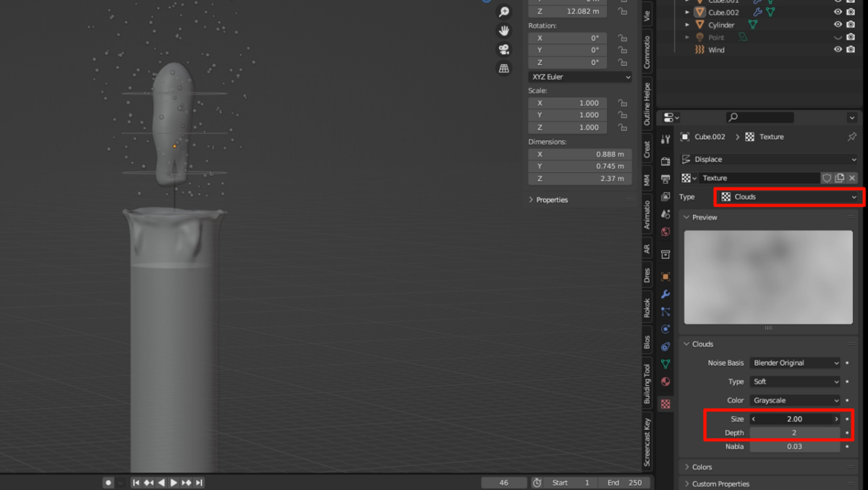Open Particle properties tab
Screen dimensions: 868x490
click(665, 311)
